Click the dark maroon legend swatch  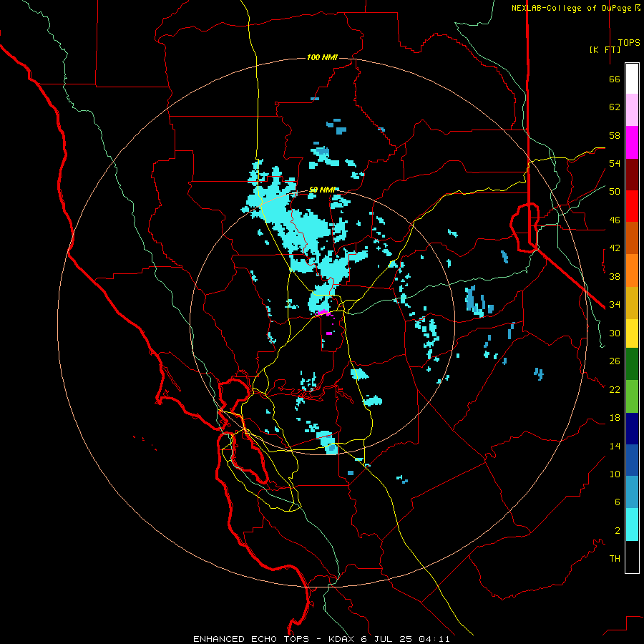coord(632,175)
